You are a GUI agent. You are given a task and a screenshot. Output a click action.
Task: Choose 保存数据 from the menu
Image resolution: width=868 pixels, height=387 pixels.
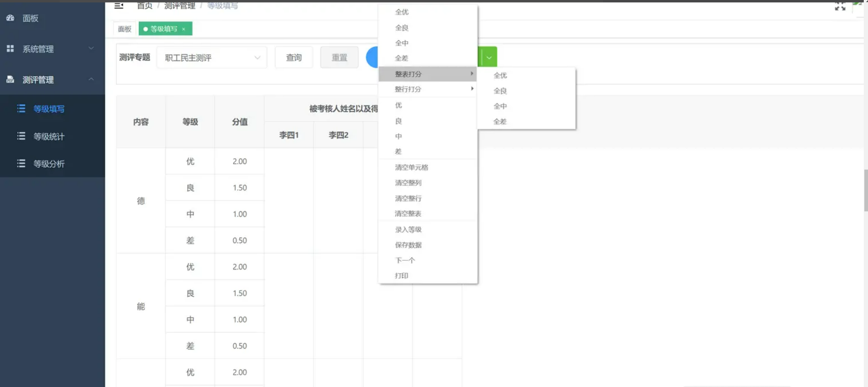(x=408, y=245)
